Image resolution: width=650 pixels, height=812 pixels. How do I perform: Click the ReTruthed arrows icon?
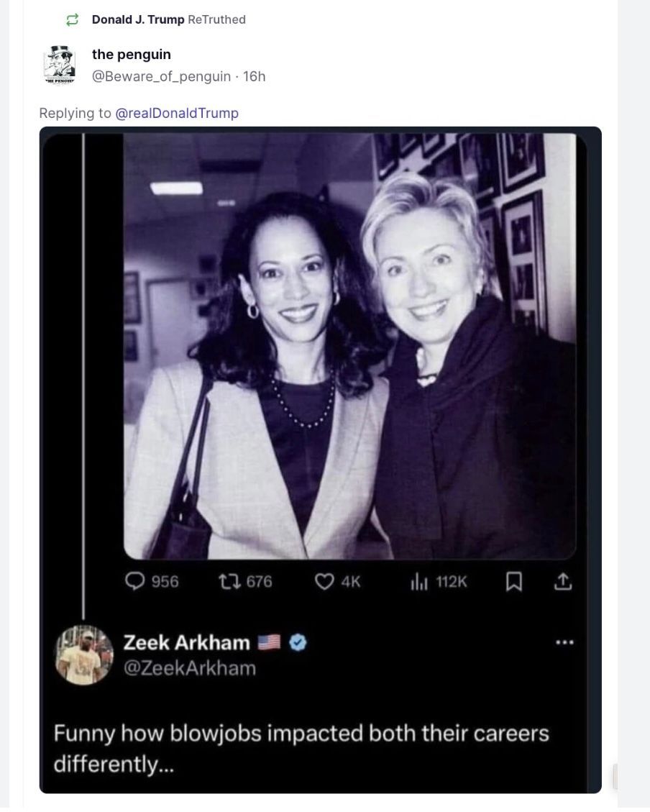coord(71,20)
